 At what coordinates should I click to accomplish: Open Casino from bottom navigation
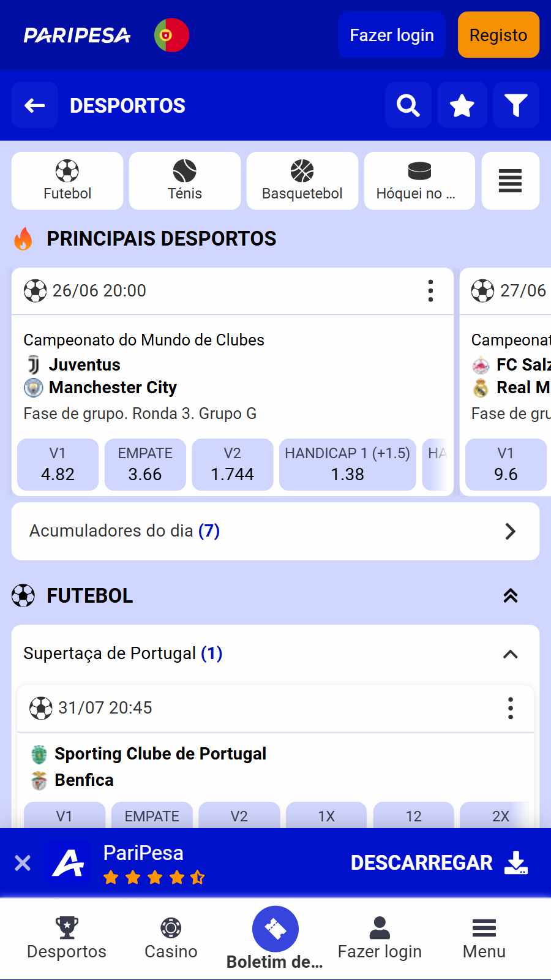171,937
